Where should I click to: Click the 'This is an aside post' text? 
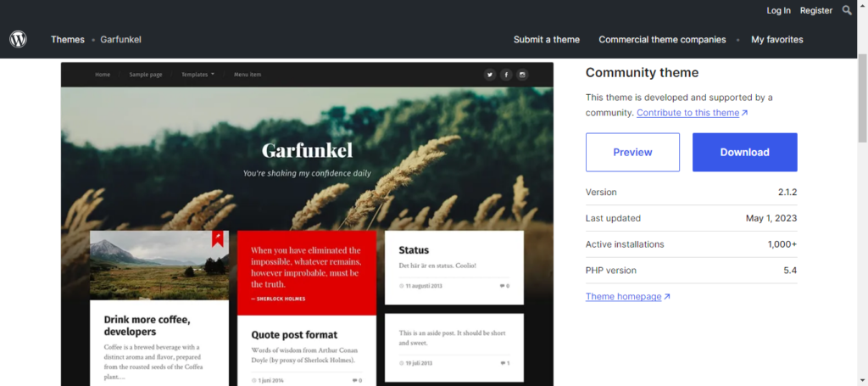click(453, 338)
